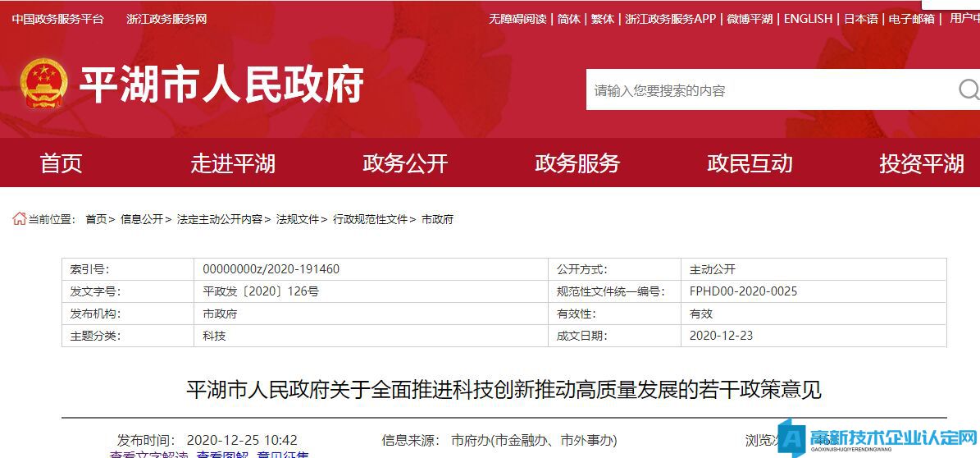The image size is (980, 458).
Task: Click 法规文件 in the breadcrumb
Action: click(x=298, y=220)
